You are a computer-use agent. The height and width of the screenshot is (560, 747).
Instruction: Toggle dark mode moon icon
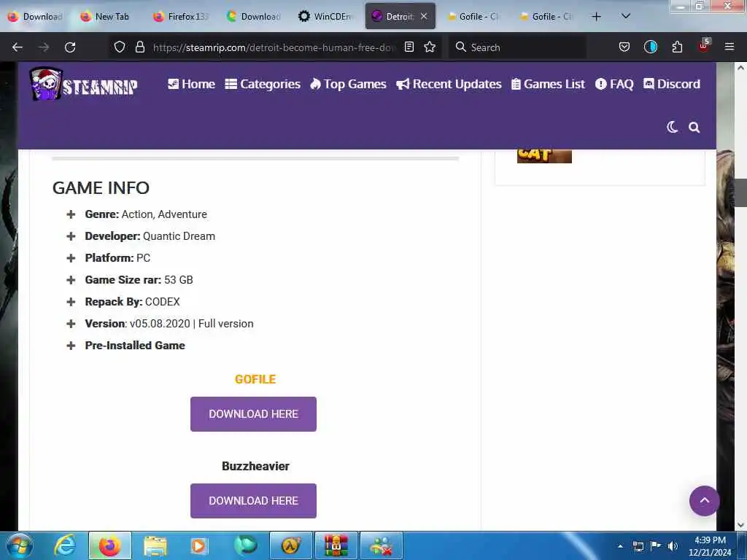click(x=672, y=127)
